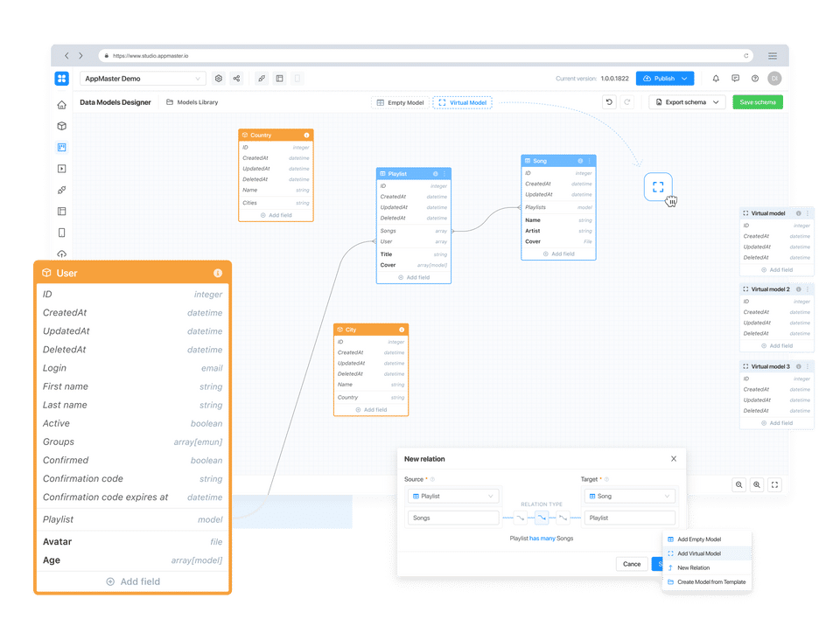
Task: Select the Virtual Model toolbar item
Action: pyautogui.click(x=462, y=102)
